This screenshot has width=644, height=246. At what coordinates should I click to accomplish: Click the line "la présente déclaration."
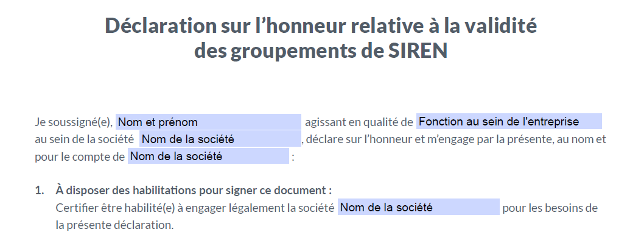coord(114,225)
